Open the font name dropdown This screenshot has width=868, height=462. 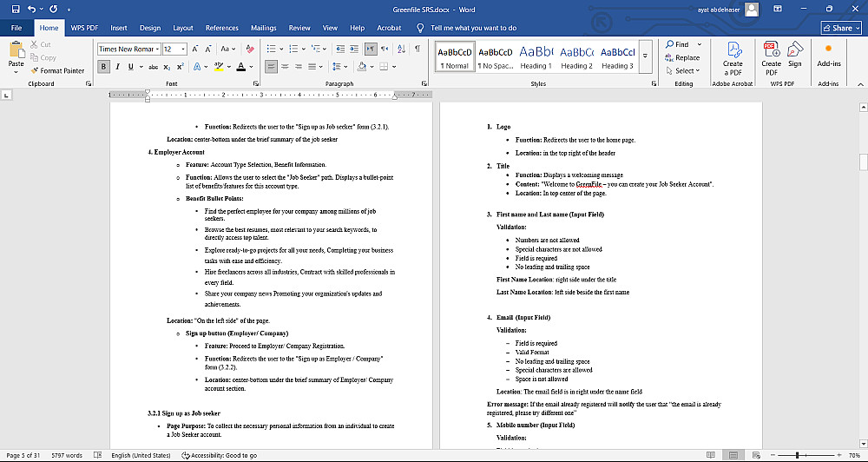click(x=157, y=49)
